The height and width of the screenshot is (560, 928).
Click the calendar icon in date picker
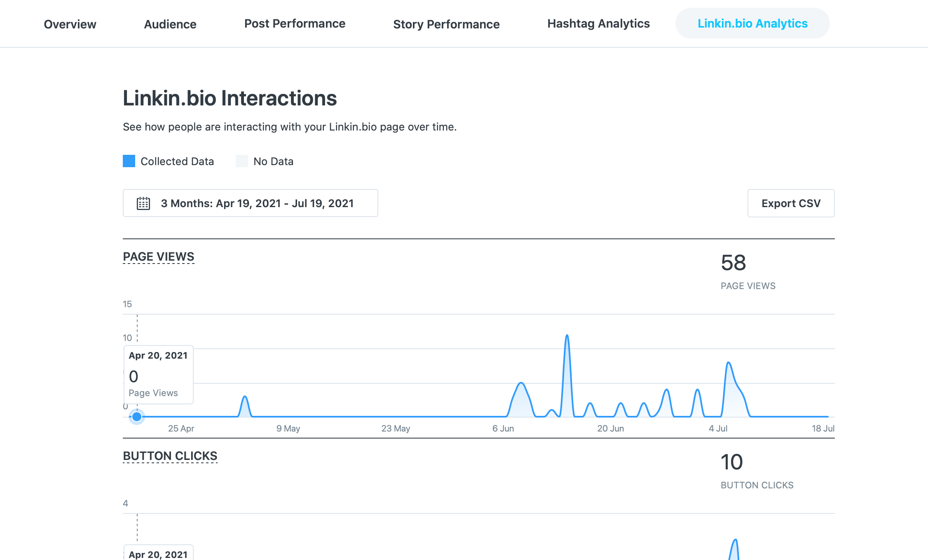[x=143, y=203]
